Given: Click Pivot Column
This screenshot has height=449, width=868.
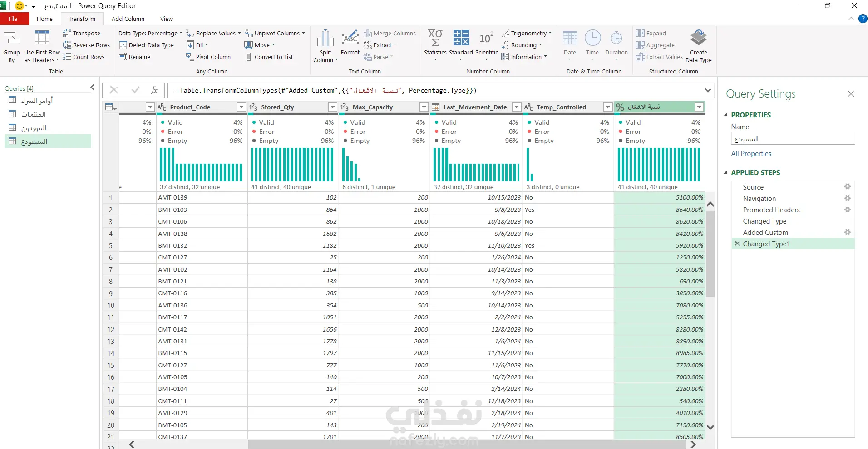Looking at the screenshot, I should (x=208, y=57).
